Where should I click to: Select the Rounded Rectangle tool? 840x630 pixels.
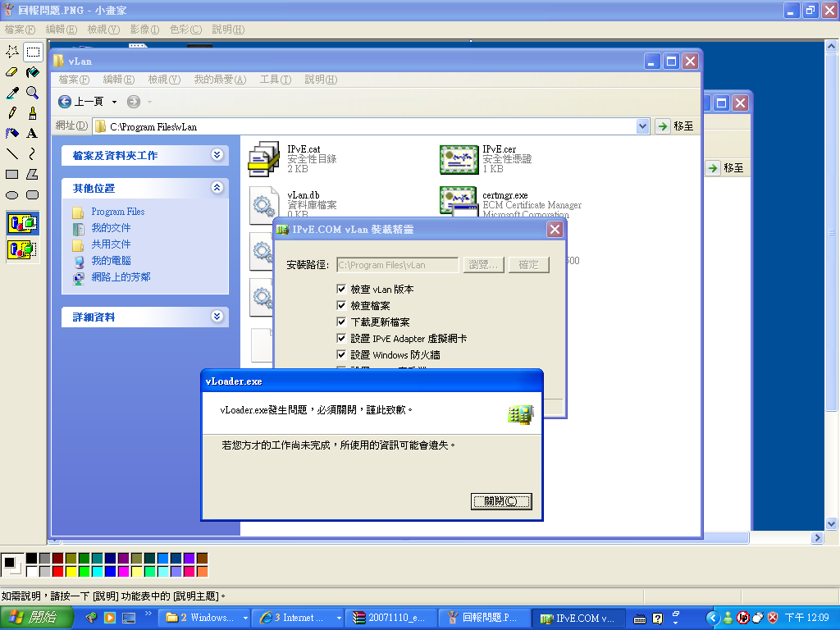pos(33,194)
